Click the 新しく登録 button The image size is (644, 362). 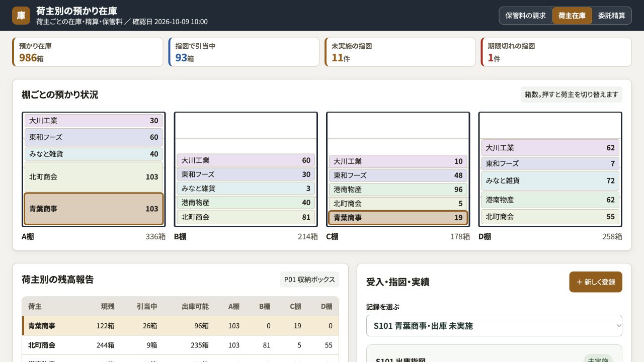tap(596, 282)
